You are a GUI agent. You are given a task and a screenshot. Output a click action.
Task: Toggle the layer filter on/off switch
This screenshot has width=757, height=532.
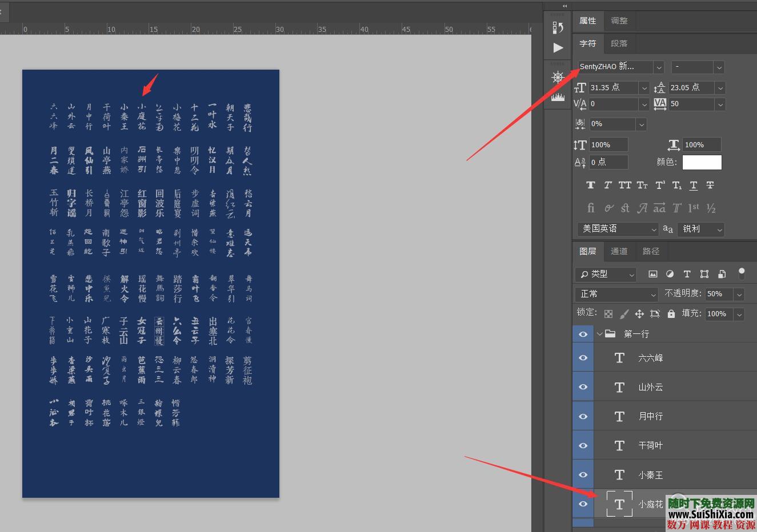tap(741, 273)
